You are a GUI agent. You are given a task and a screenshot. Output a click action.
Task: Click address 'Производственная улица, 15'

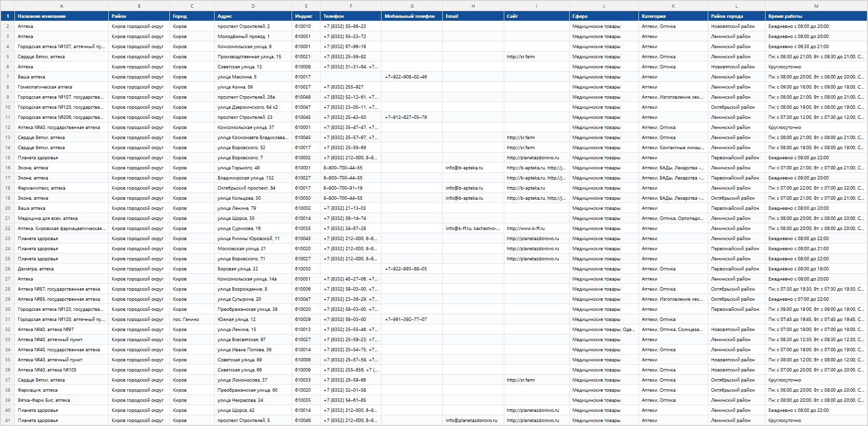point(253,57)
